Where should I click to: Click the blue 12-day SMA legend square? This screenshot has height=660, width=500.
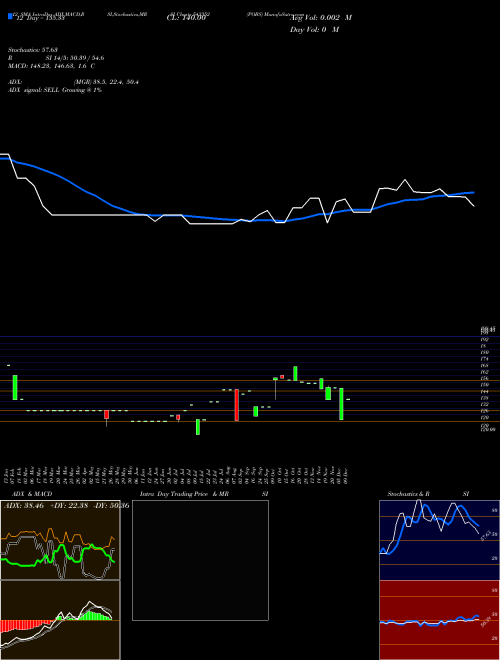11,16
